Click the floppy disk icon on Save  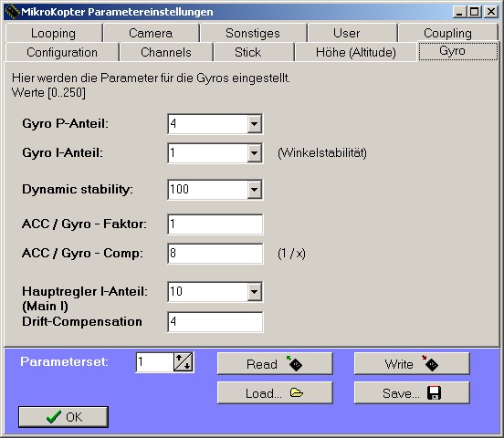coord(434,392)
